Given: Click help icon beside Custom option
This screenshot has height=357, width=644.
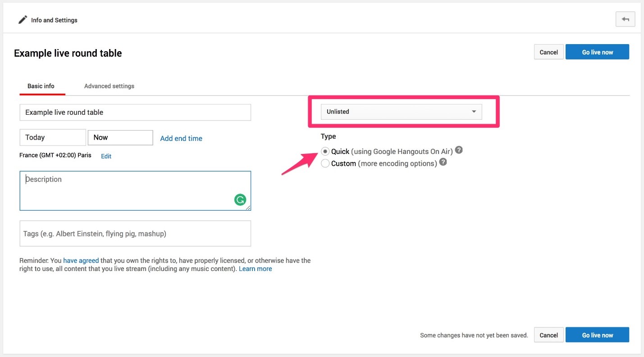Looking at the screenshot, I should coord(443,162).
